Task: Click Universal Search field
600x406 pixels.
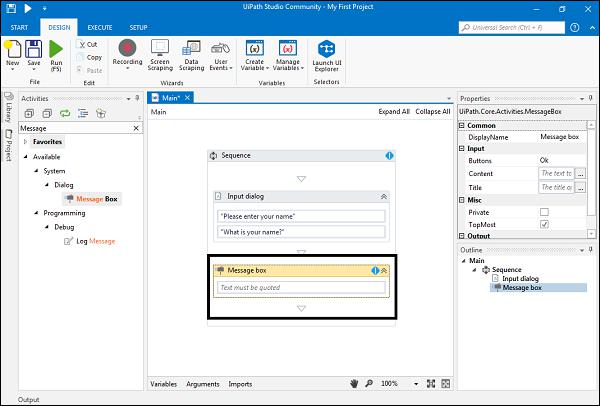Action: pyautogui.click(x=512, y=28)
